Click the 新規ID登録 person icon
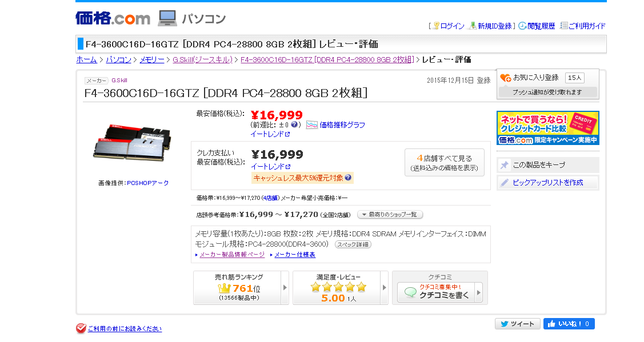Viewport: 644px width, 342px height. 473,26
